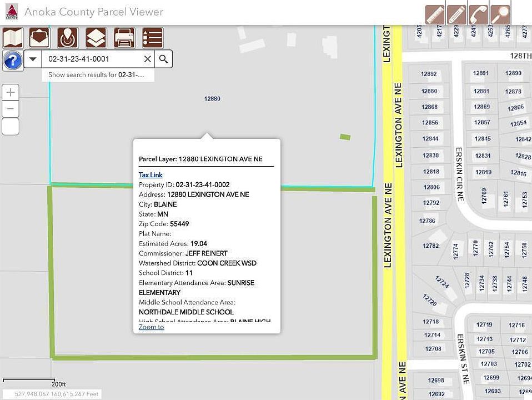Run search with magnifier button
532x400 pixels.
(163, 59)
